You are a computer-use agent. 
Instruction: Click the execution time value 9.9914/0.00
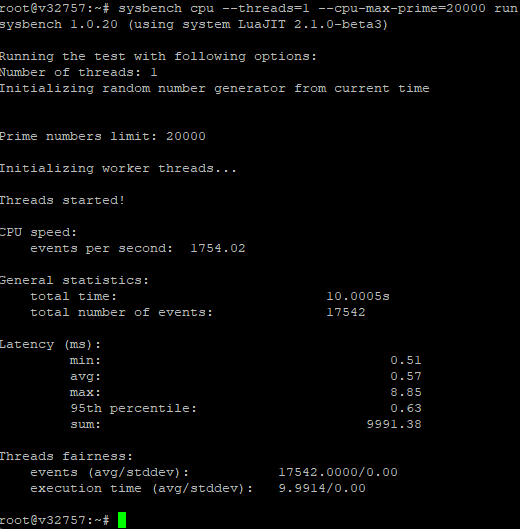pyautogui.click(x=322, y=488)
